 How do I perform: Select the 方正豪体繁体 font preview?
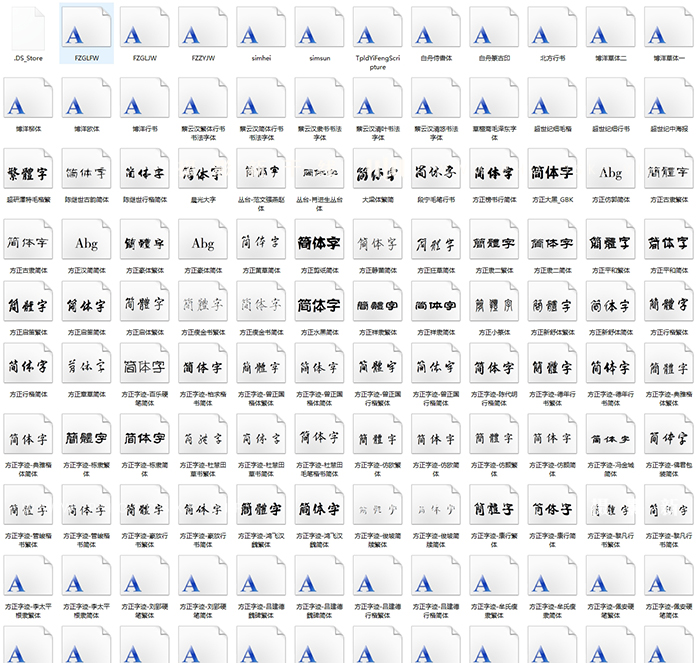pos(145,240)
